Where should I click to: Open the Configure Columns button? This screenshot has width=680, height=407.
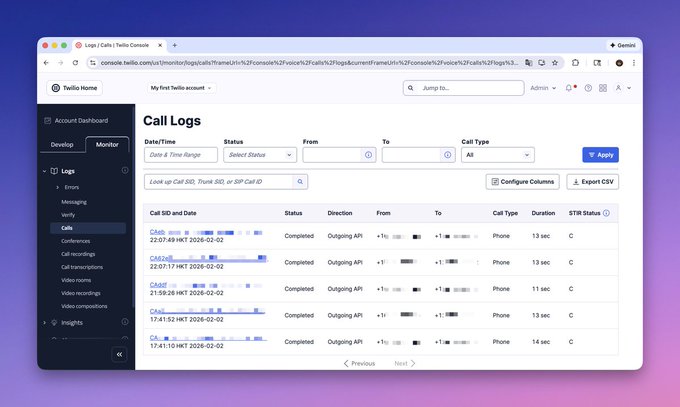(523, 182)
